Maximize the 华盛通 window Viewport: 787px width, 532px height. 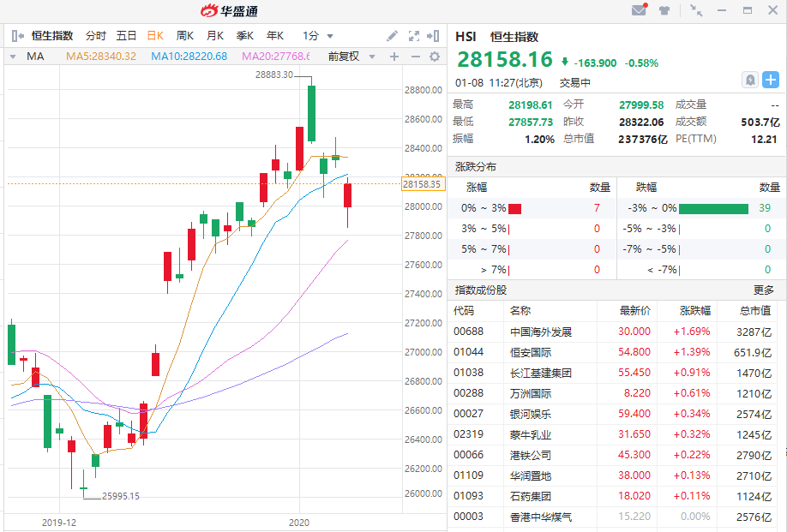coord(748,10)
